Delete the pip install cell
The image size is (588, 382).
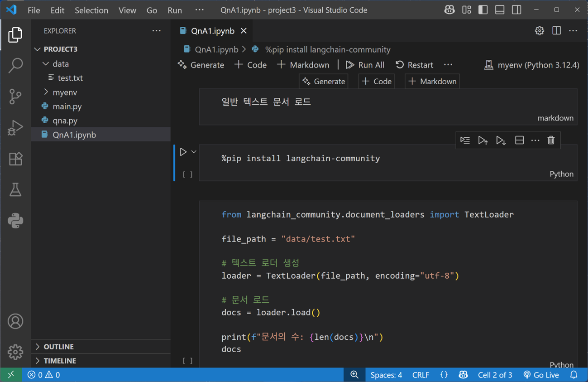pyautogui.click(x=551, y=140)
